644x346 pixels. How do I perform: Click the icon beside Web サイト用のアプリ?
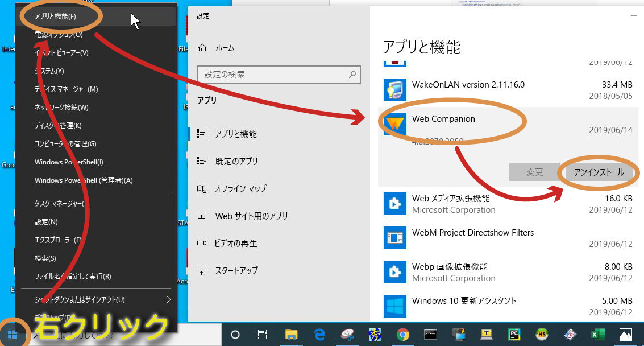201,216
